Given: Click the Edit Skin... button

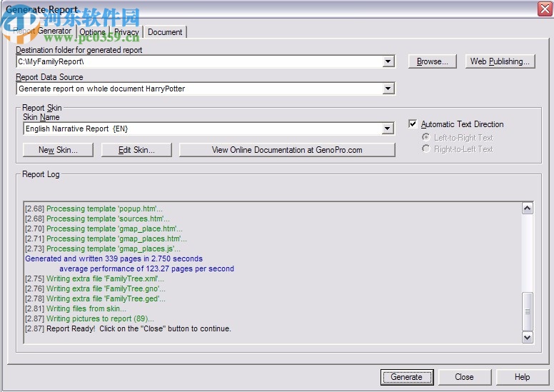Looking at the screenshot, I should point(136,150).
